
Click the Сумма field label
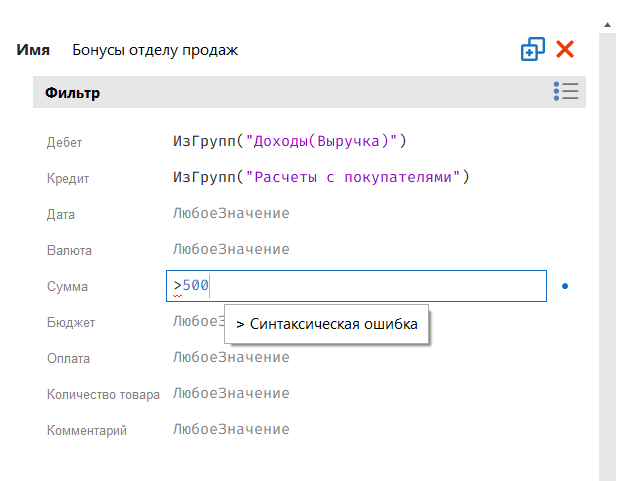68,287
